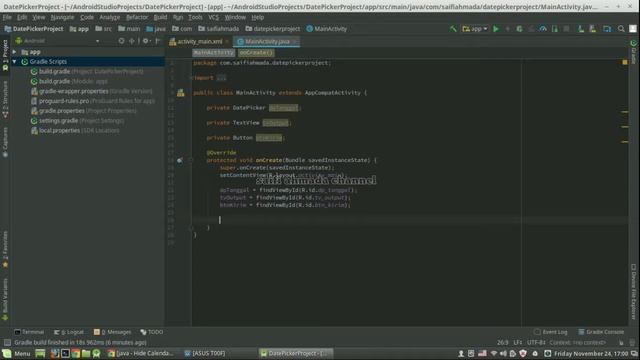Open the Project Structure toolbar icon

pyautogui.click(x=607, y=29)
